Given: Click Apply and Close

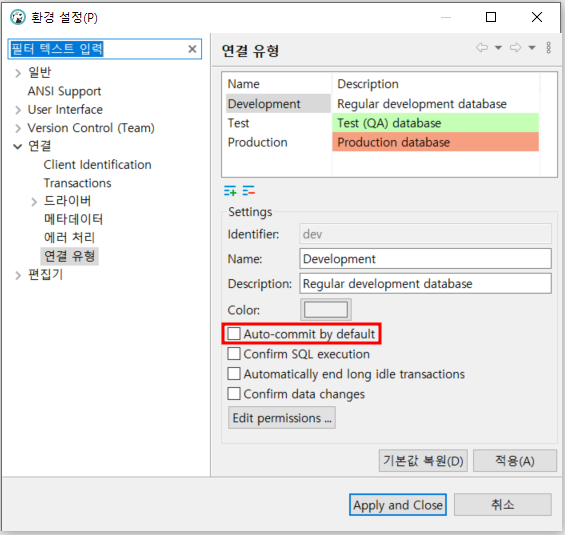Looking at the screenshot, I should click(x=398, y=505).
